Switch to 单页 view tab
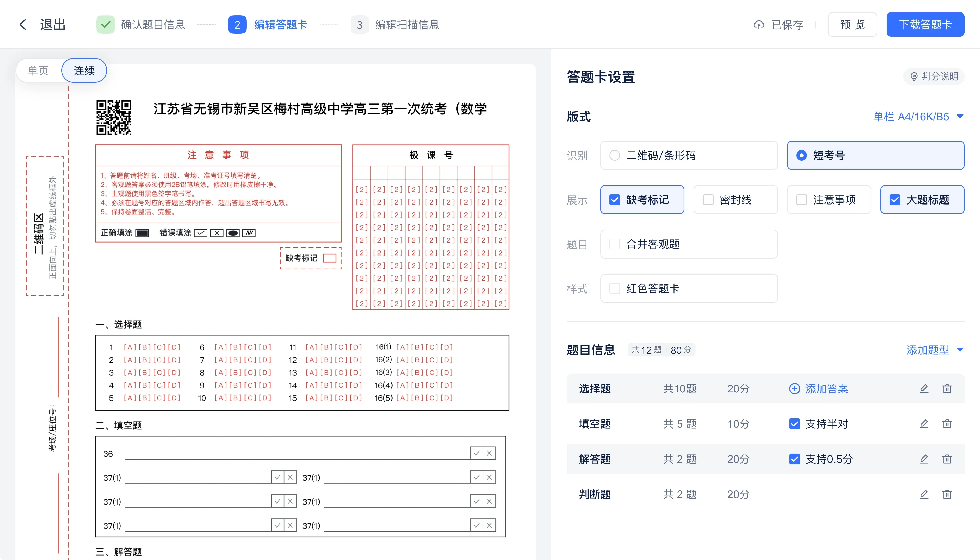Screen dimensions: 980x560 [39, 70]
